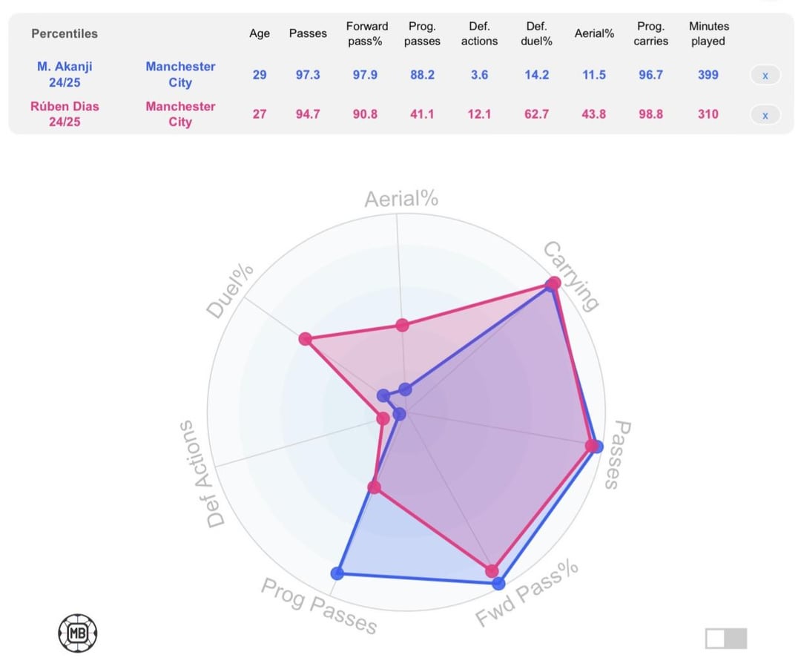
Task: Click the Percentiles header label
Action: (65, 33)
